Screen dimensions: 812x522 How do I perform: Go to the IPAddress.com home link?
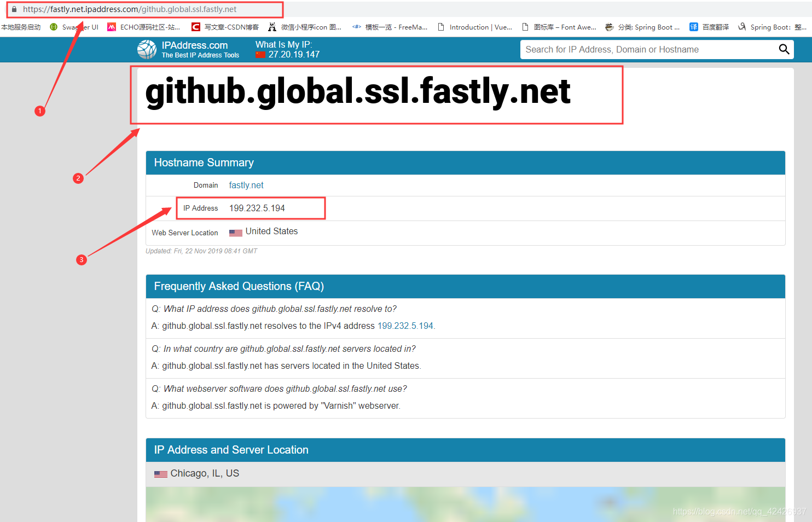[x=200, y=50]
